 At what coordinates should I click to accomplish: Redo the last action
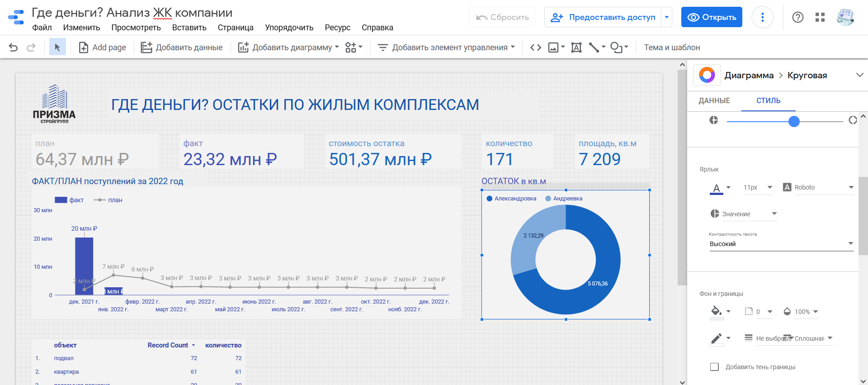[x=31, y=47]
